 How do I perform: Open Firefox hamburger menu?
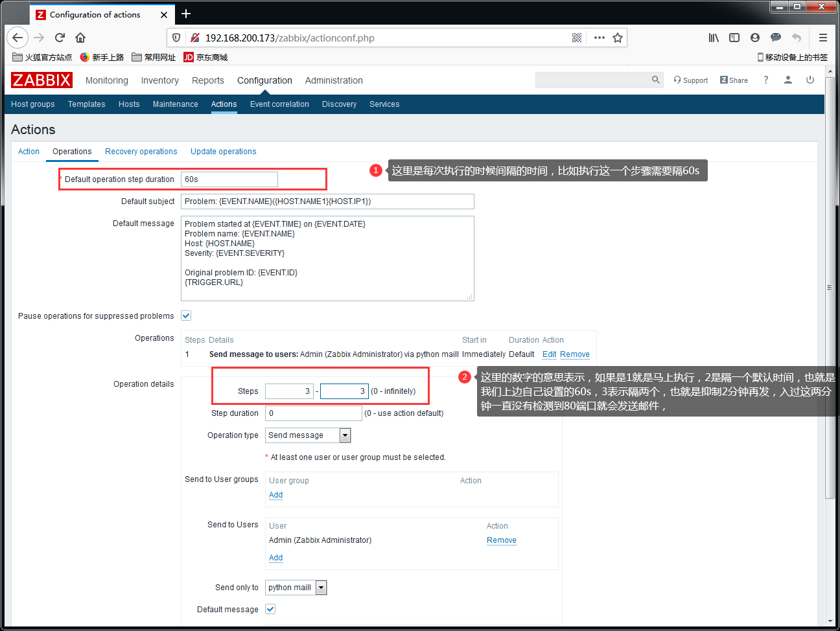pyautogui.click(x=823, y=38)
